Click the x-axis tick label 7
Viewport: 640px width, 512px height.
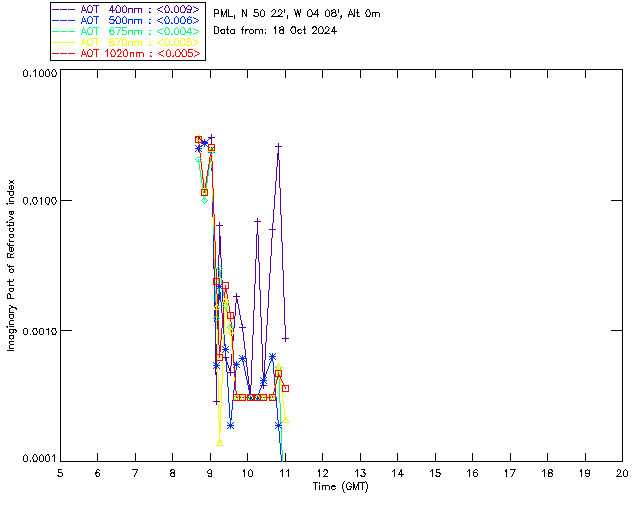coord(135,473)
